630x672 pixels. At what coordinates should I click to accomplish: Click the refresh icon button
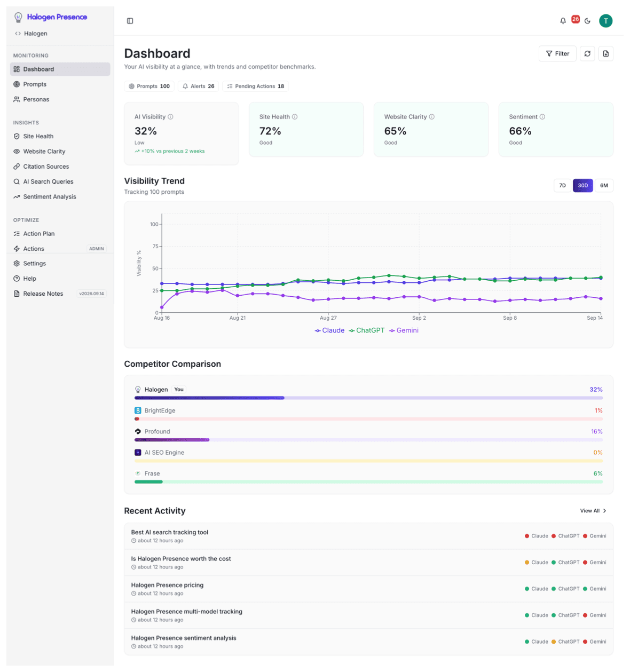587,53
